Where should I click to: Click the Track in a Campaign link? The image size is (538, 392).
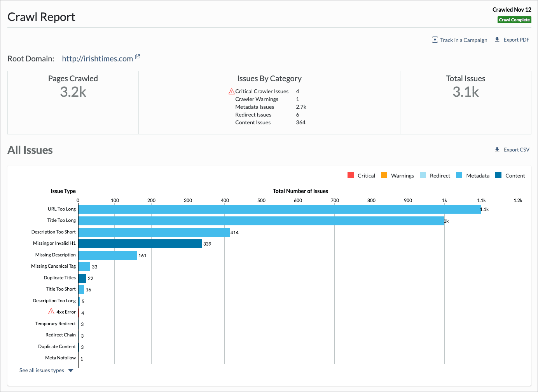(463, 40)
